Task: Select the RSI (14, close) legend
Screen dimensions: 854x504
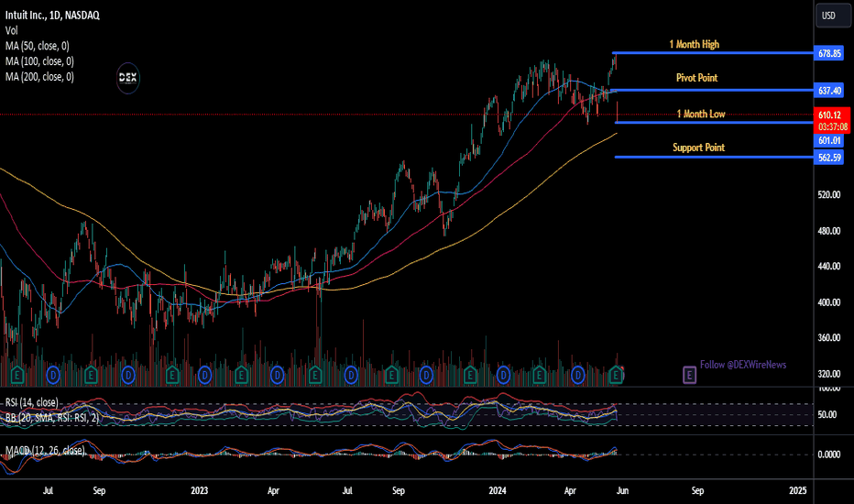Action: (x=31, y=402)
